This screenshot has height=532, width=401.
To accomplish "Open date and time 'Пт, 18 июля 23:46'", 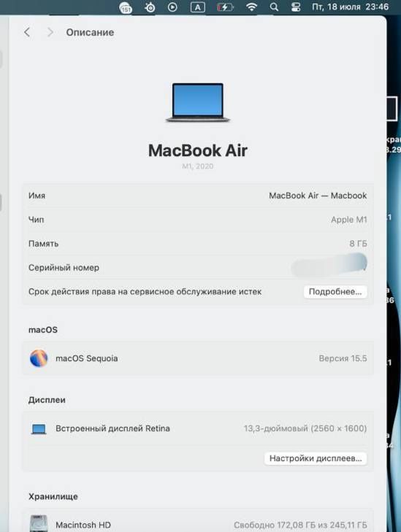I will [x=350, y=7].
